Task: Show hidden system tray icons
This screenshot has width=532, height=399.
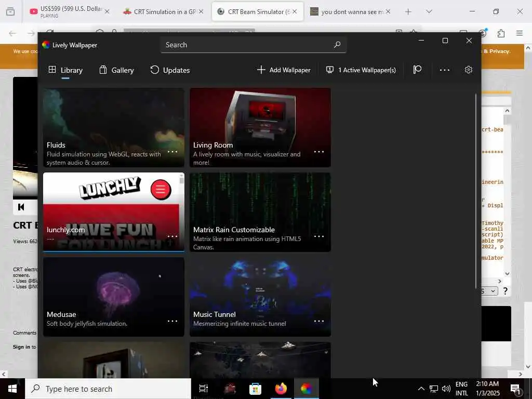Action: (421, 389)
